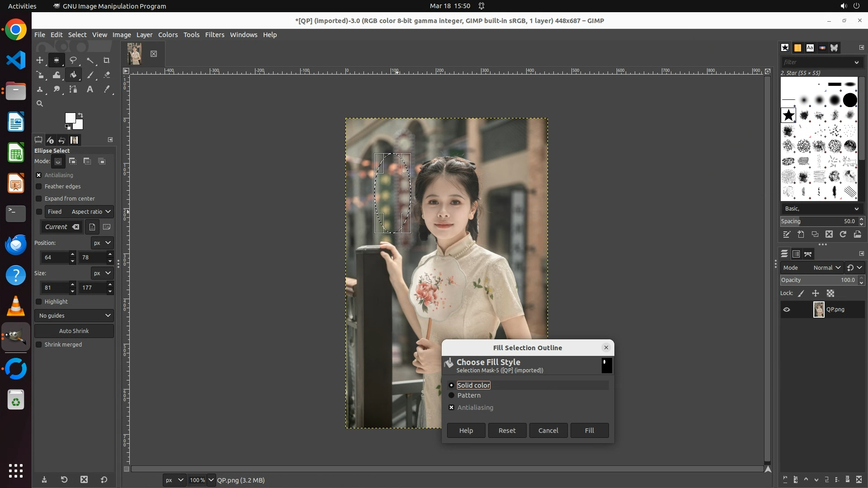This screenshot has width=868, height=488.
Task: Pick the Paintbrush tool
Action: coord(90,75)
